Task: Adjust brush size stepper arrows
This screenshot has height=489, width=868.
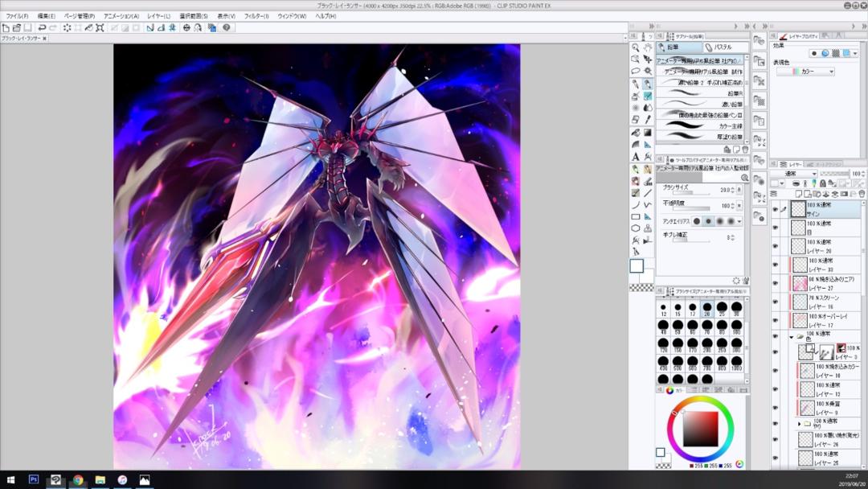Action: coord(733,190)
